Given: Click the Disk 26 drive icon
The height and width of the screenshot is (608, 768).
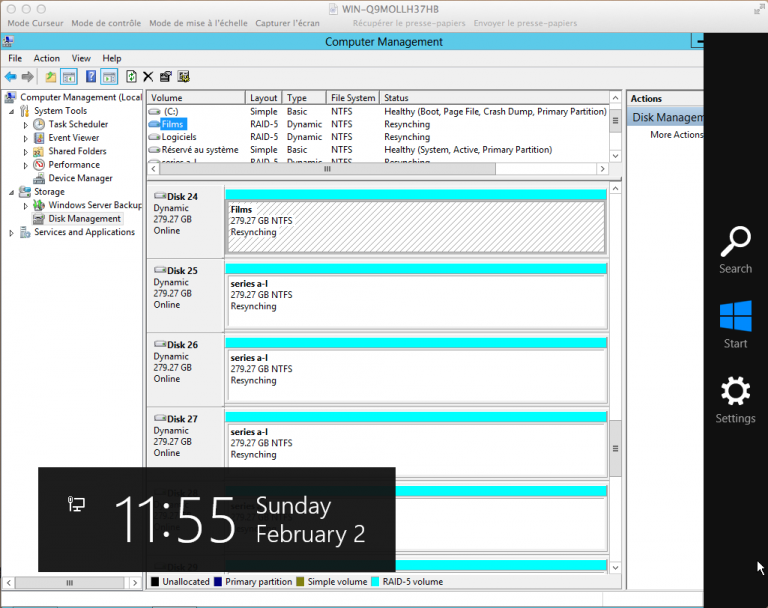Looking at the screenshot, I should point(160,344).
